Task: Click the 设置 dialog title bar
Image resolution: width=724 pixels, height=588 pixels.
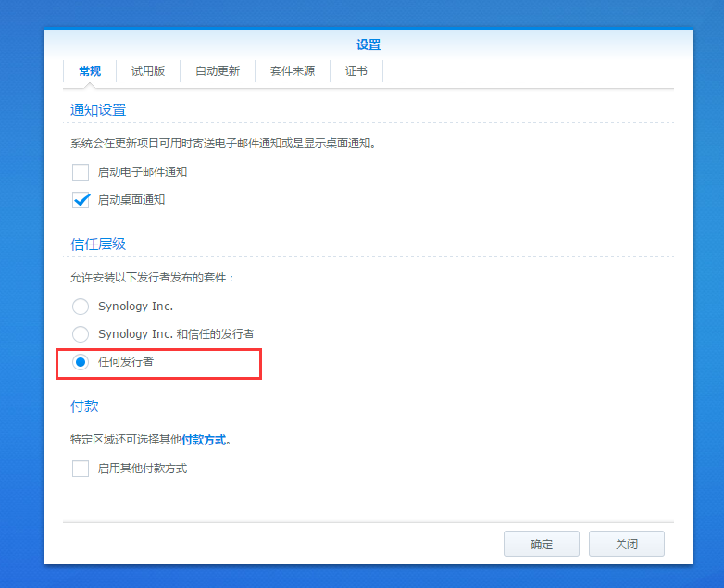Action: click(368, 44)
